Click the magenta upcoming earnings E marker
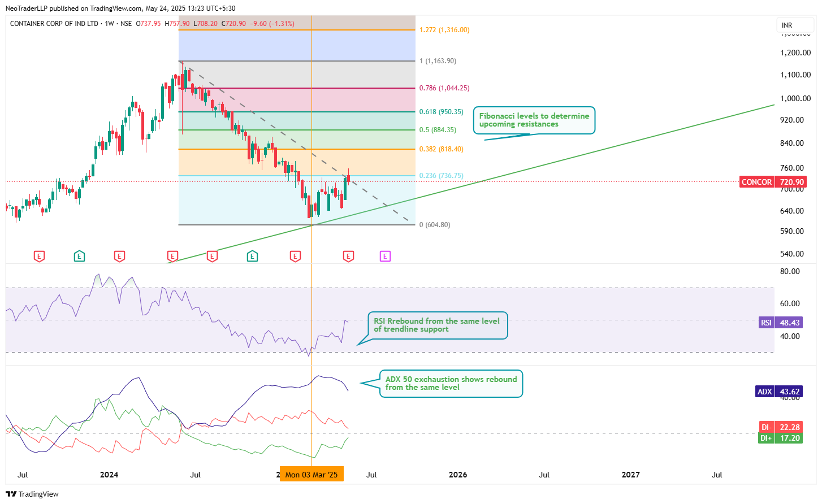This screenshot has height=504, width=822. (x=385, y=257)
